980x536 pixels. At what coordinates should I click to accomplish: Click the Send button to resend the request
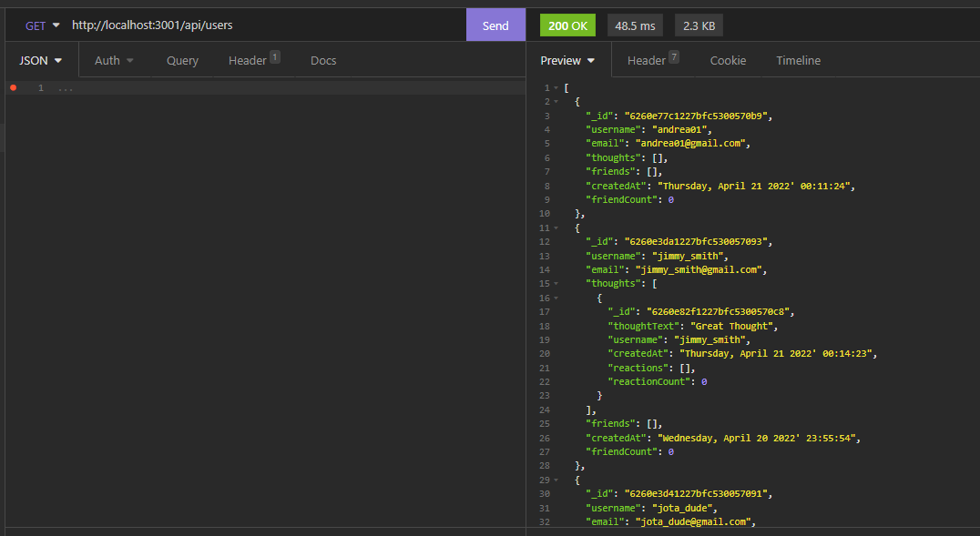tap(495, 25)
